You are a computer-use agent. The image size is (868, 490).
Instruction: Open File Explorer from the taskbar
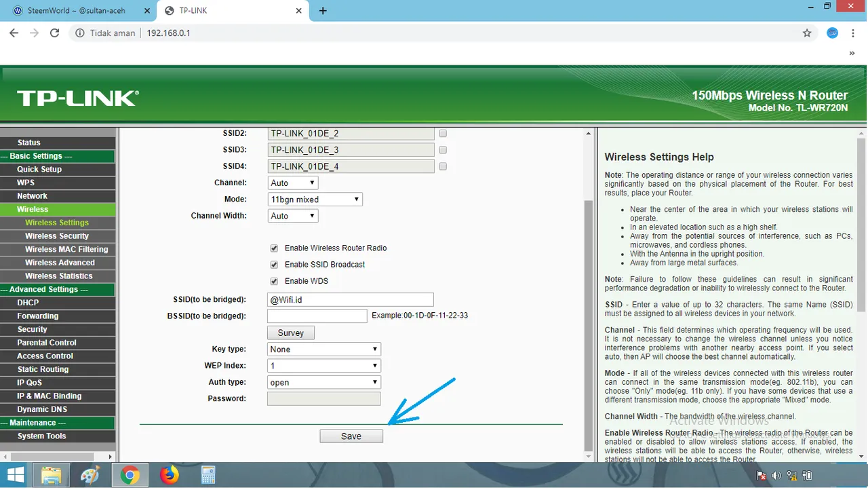coord(52,475)
